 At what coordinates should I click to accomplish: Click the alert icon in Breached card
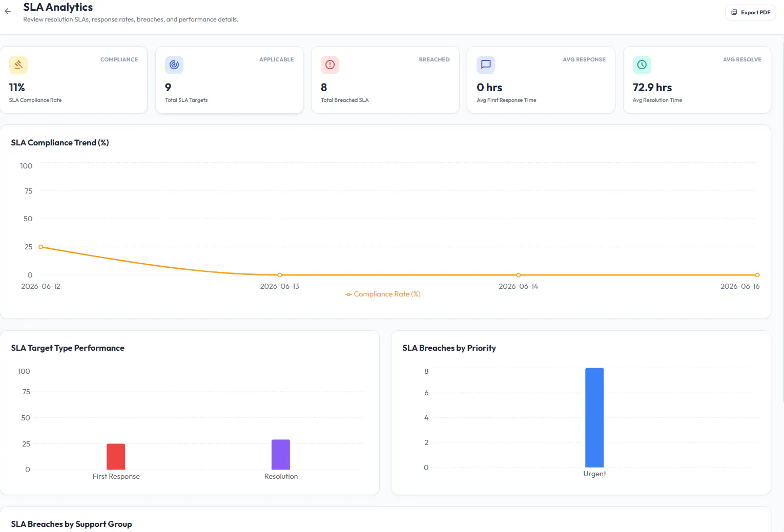(330, 65)
